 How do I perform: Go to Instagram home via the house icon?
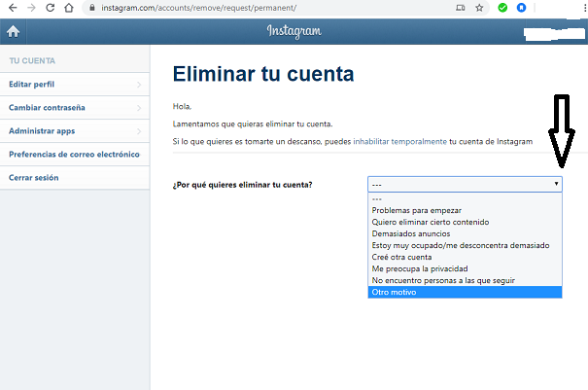(x=14, y=31)
